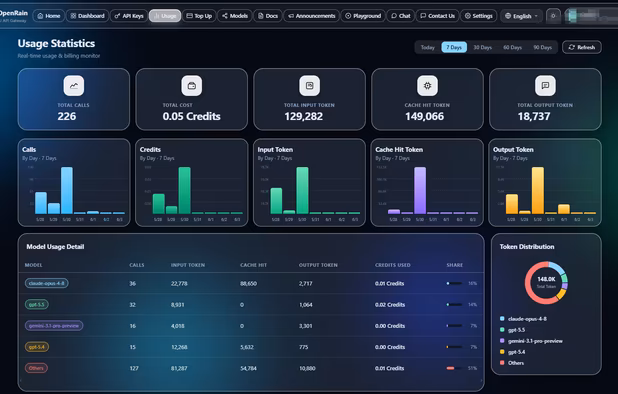Click the gpt-5.5 legend swatch

[x=502, y=329]
